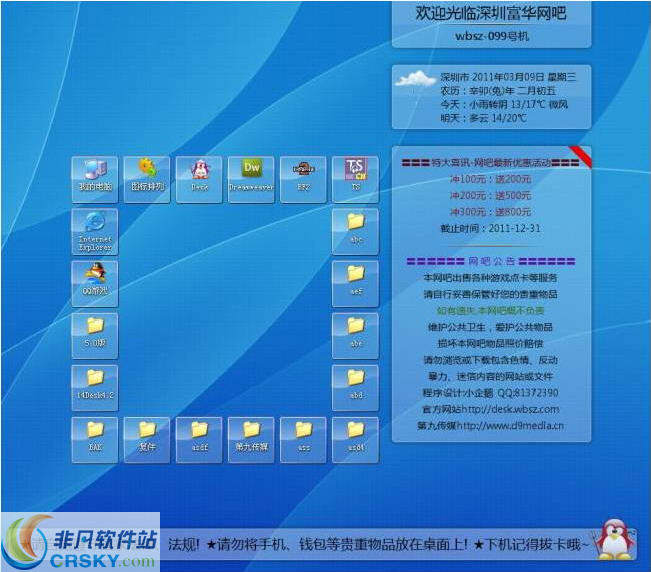
Task: Click the promo 冲200元:送500元
Action: tap(491, 195)
